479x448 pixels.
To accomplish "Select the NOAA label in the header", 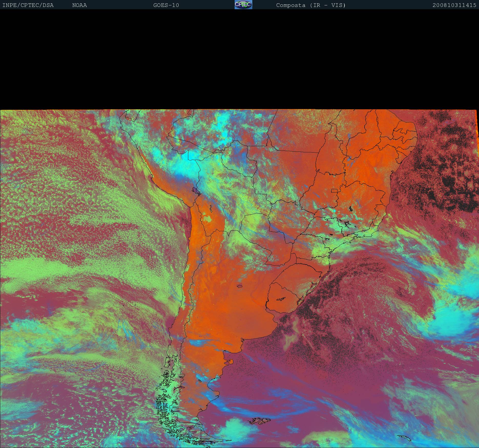I will 79,5.
